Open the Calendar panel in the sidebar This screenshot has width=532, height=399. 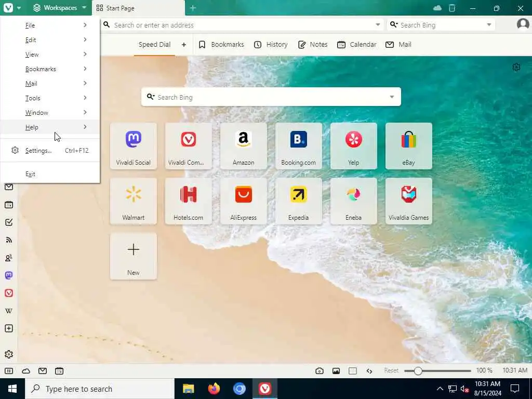coord(9,205)
